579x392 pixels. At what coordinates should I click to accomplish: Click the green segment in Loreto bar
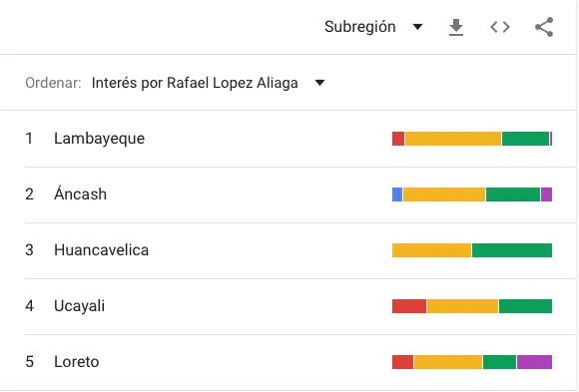499,362
